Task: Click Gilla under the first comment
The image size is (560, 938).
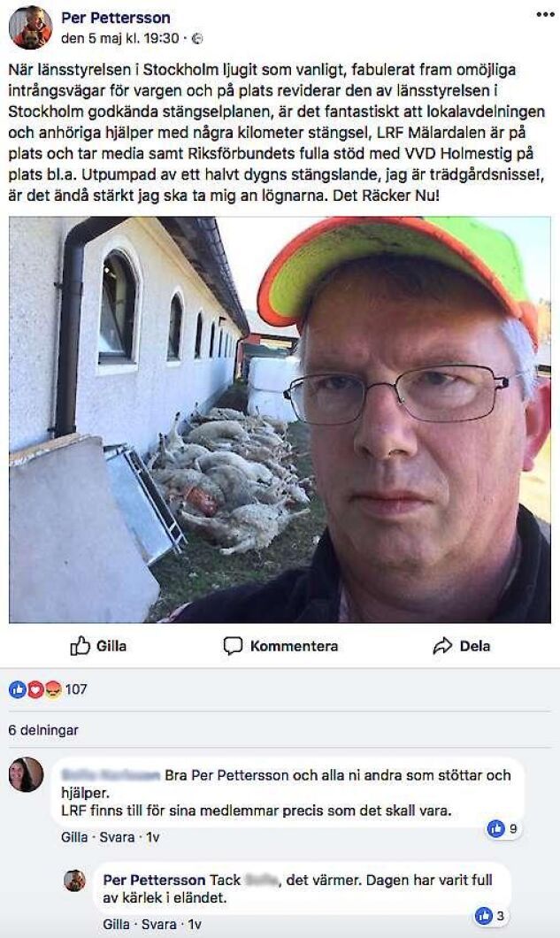Action: [74, 837]
